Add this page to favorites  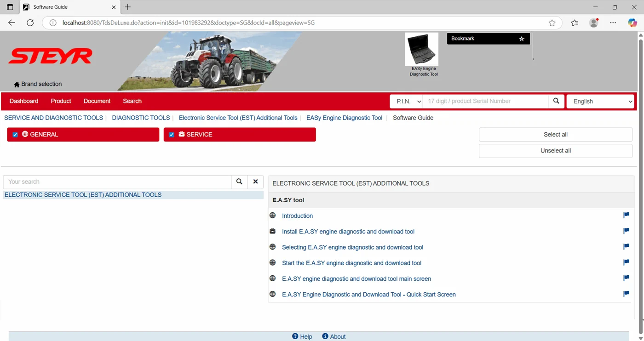(x=552, y=23)
